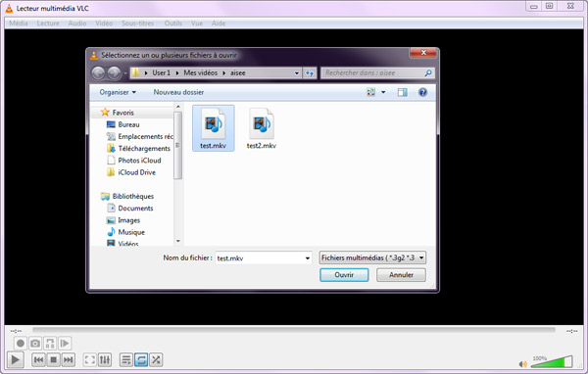Open the Lecture menu
This screenshot has width=588, height=374.
pos(48,23)
